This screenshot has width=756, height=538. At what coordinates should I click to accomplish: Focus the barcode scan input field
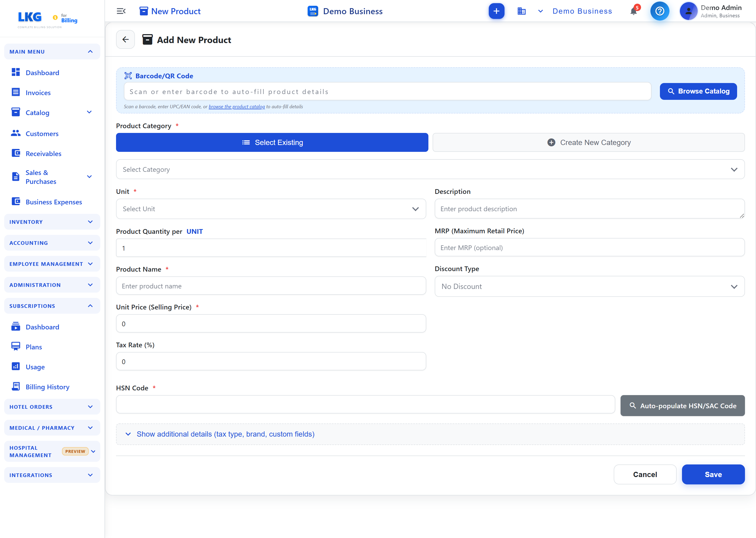coord(387,91)
